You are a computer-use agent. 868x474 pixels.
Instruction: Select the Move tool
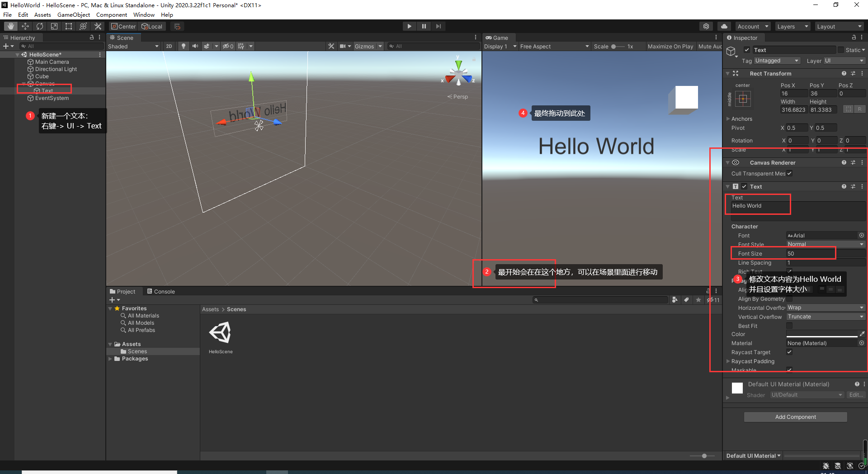click(25, 26)
